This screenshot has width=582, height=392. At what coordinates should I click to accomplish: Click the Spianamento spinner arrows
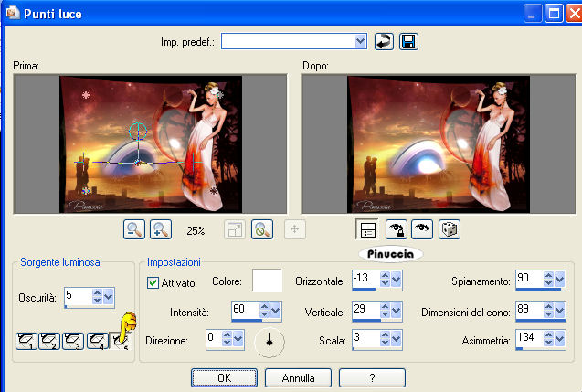click(x=548, y=279)
